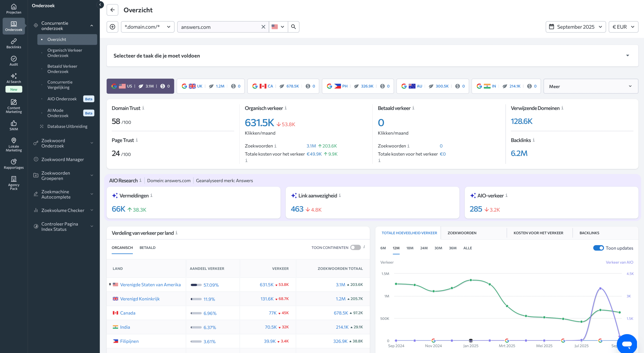
Task: Select the PH country tab
Action: click(x=358, y=86)
